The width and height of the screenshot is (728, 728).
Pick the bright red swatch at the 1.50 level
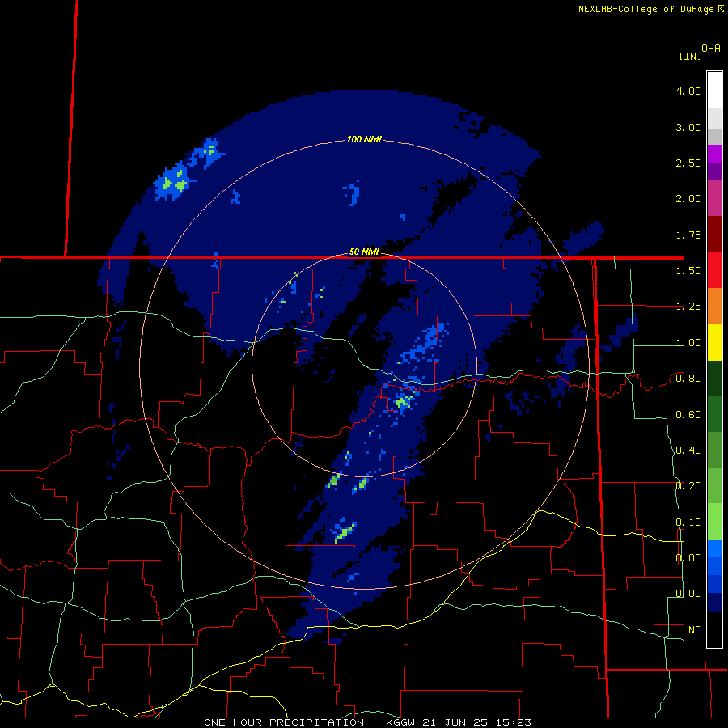pyautogui.click(x=714, y=270)
